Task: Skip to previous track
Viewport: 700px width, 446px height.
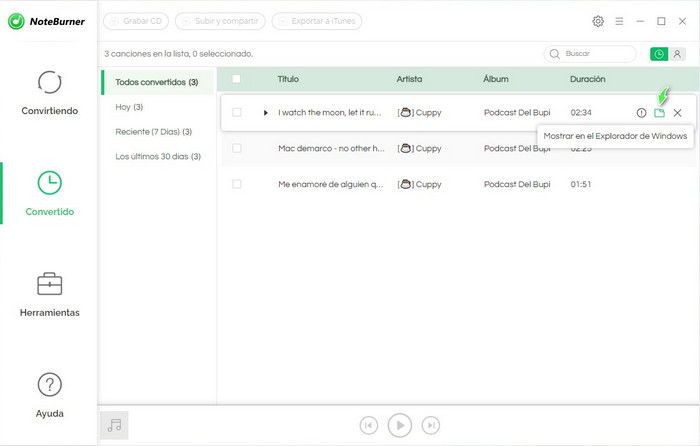Action: (x=369, y=425)
